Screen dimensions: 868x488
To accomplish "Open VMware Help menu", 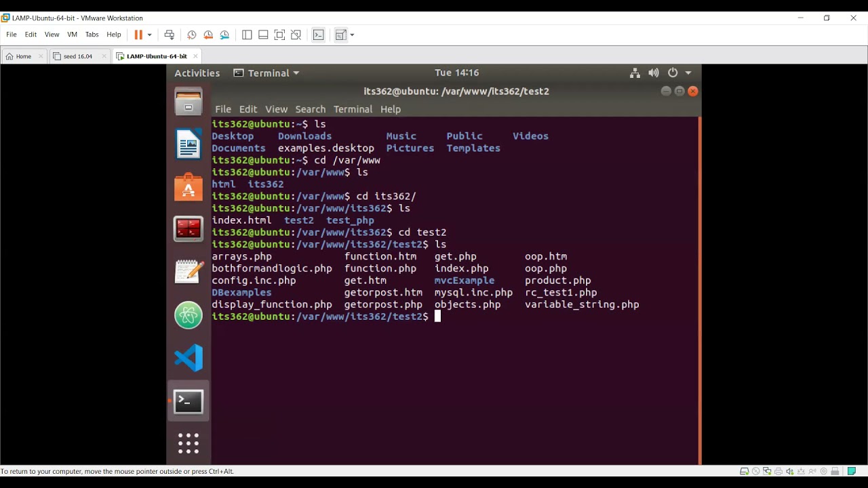I will click(x=114, y=35).
